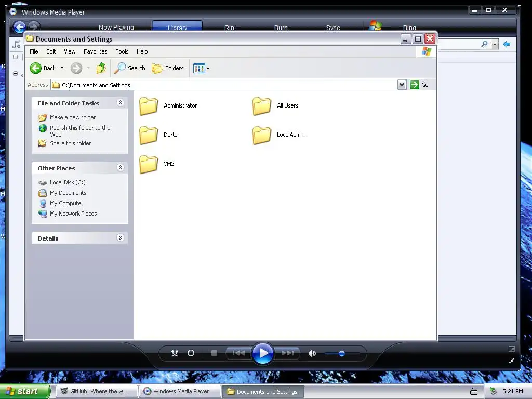
Task: Open the File menu
Action: pos(34,51)
